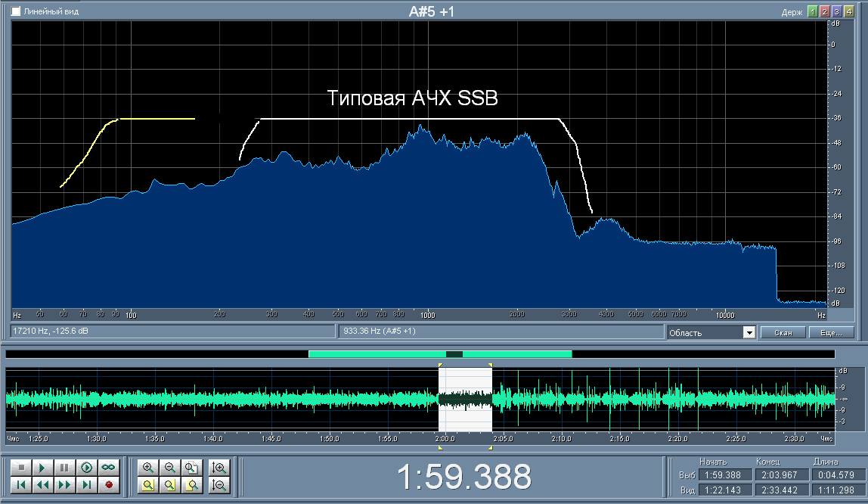Stop playback with the Stop button
Image resolution: width=868 pixels, height=504 pixels.
pos(21,468)
